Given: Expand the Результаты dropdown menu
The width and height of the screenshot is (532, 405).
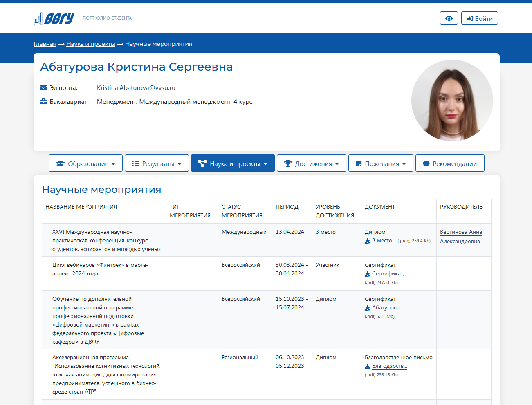Looking at the screenshot, I should 157,163.
